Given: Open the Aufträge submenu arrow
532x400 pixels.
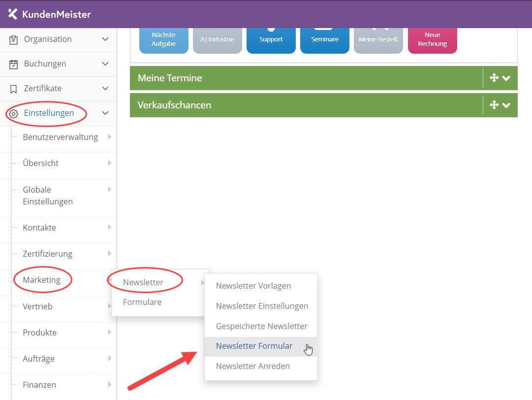Looking at the screenshot, I should coord(110,358).
